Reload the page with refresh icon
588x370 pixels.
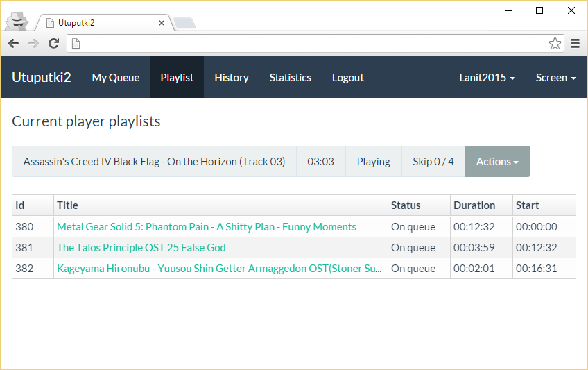pos(53,44)
